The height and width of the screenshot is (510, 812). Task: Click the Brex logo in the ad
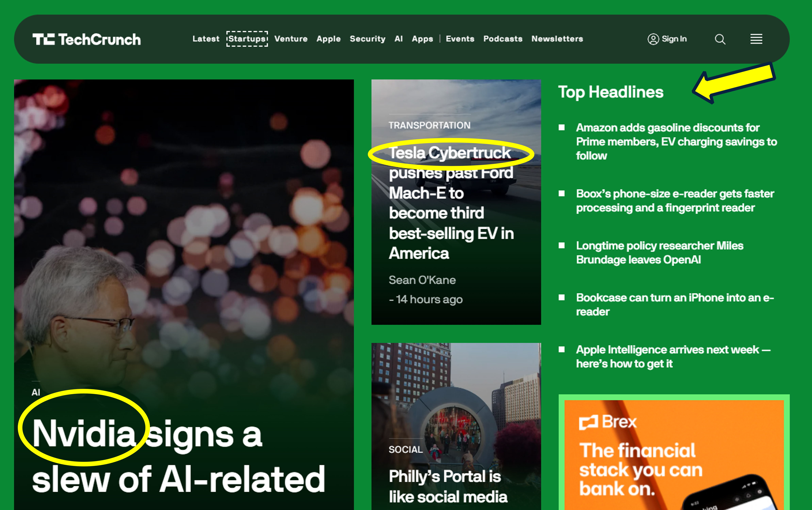pos(607,422)
